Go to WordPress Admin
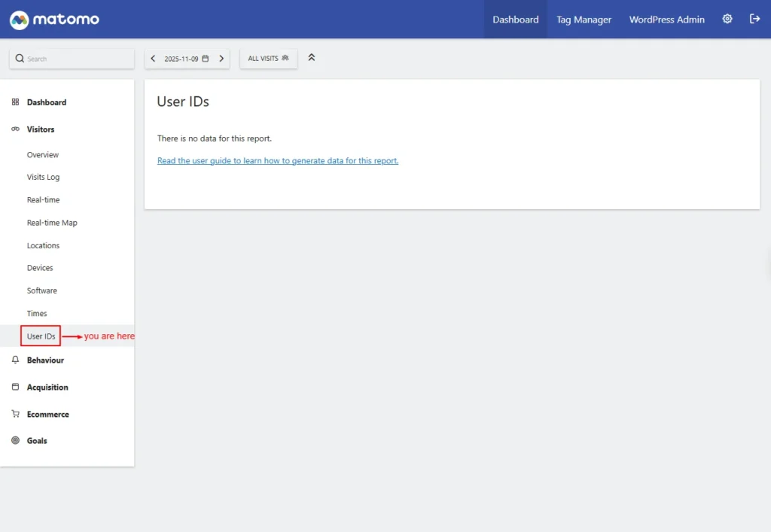 pyautogui.click(x=666, y=20)
